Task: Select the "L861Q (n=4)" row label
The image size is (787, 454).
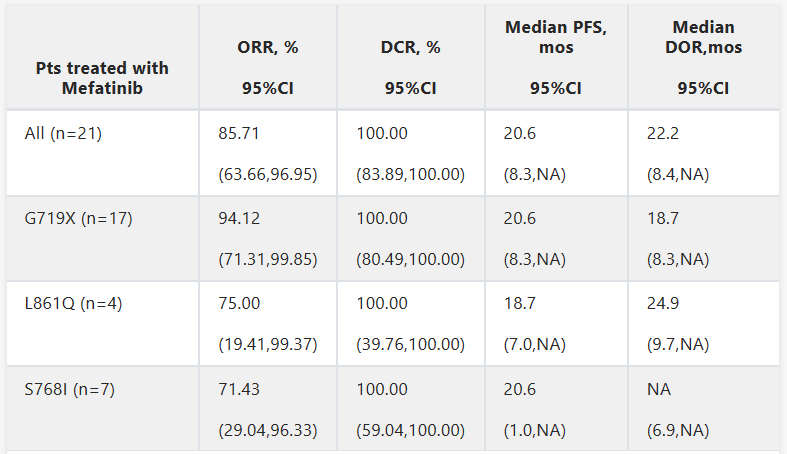Action: pyautogui.click(x=69, y=304)
